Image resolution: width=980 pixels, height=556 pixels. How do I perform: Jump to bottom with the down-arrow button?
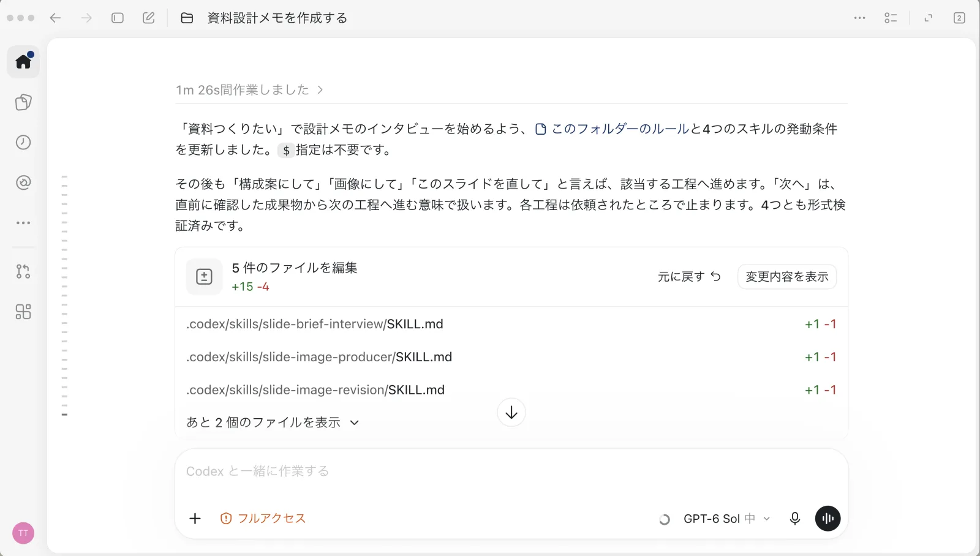(511, 413)
